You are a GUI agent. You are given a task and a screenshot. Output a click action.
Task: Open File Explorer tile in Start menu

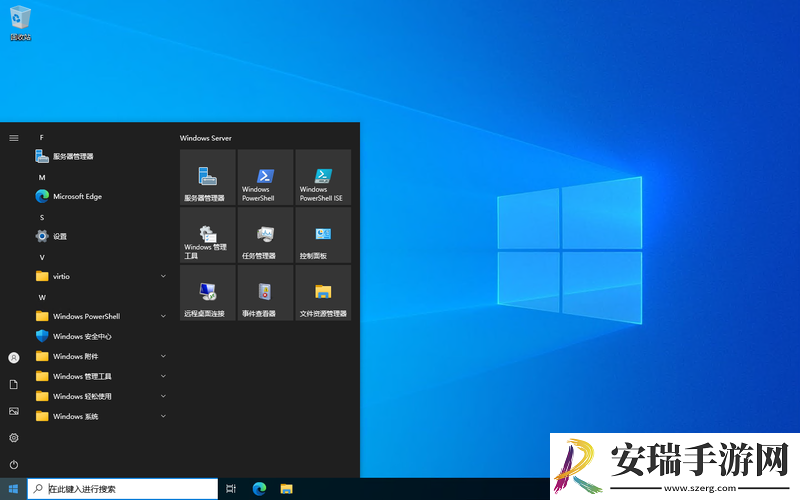(323, 293)
